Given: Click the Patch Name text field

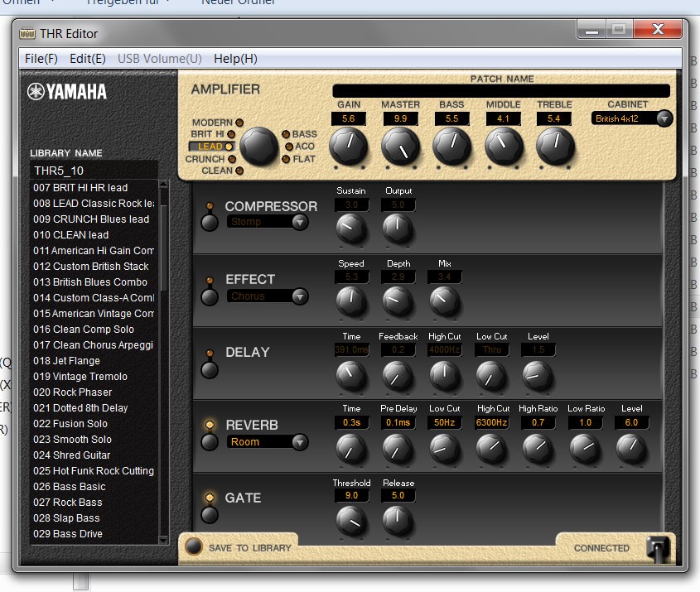Looking at the screenshot, I should 501,90.
